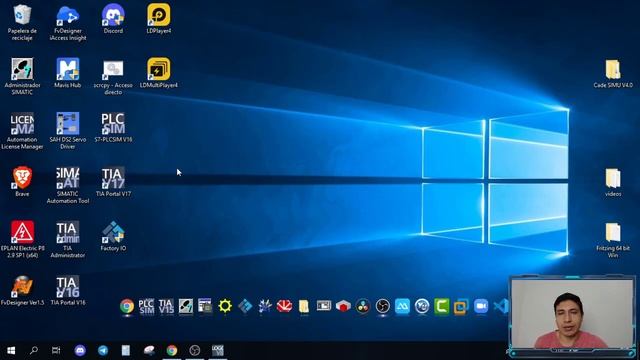640x360 pixels.
Task: Open Telegram from the taskbar
Action: point(103,350)
